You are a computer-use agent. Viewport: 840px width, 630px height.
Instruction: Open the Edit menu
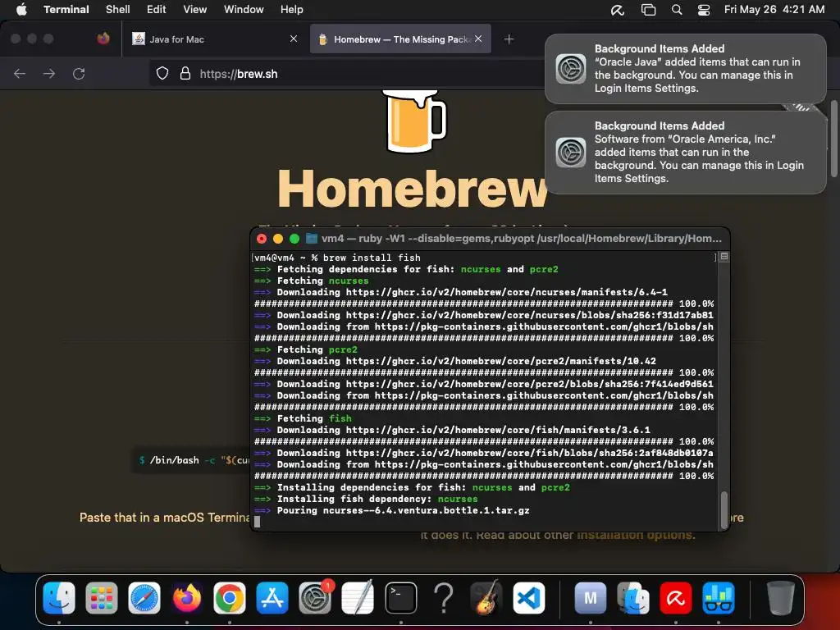(x=157, y=10)
